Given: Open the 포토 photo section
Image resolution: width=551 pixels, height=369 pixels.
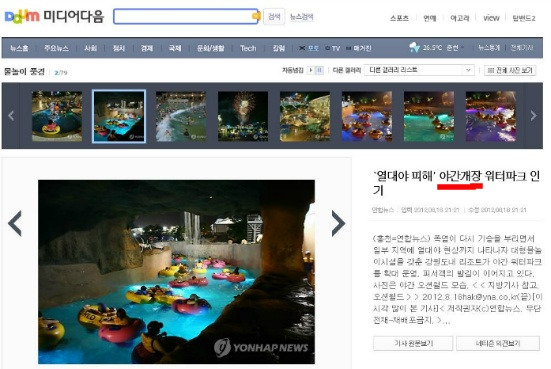Looking at the screenshot, I should [x=309, y=48].
